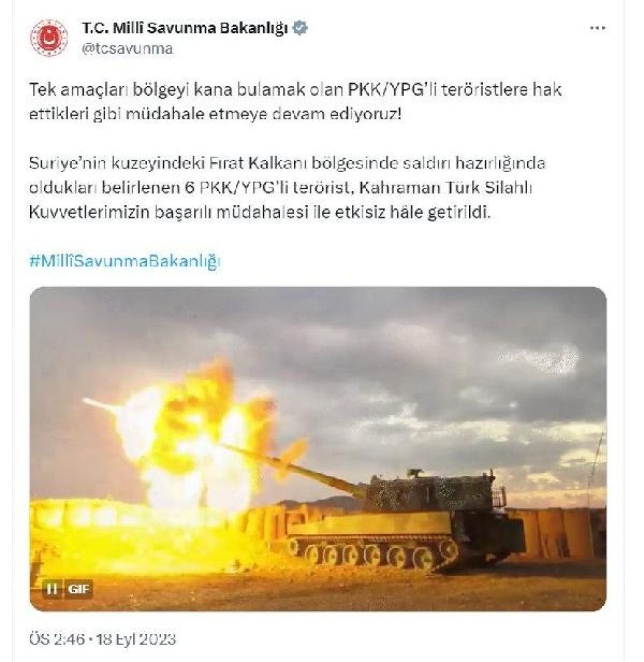Select the paragraph beginning Suriye'nin kuzeyindeki

(287, 187)
